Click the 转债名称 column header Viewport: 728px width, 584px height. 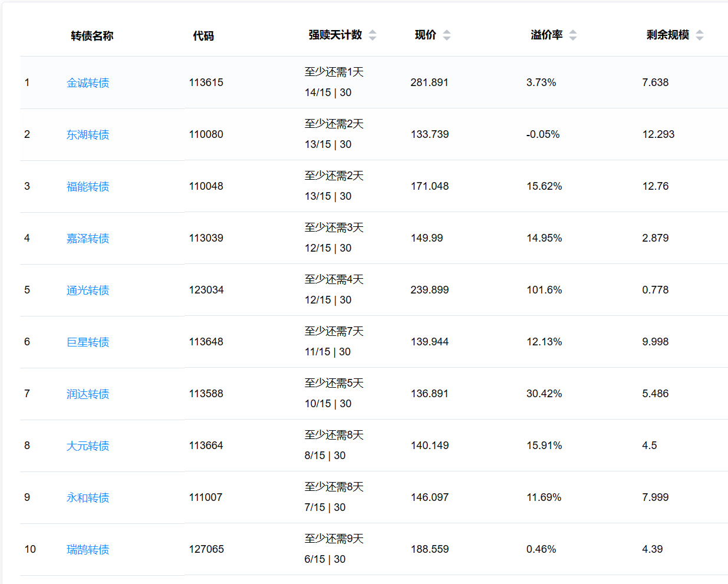[x=92, y=36]
